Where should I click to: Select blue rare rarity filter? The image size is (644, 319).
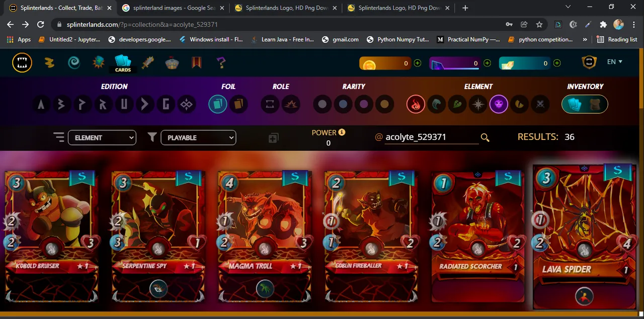343,105
